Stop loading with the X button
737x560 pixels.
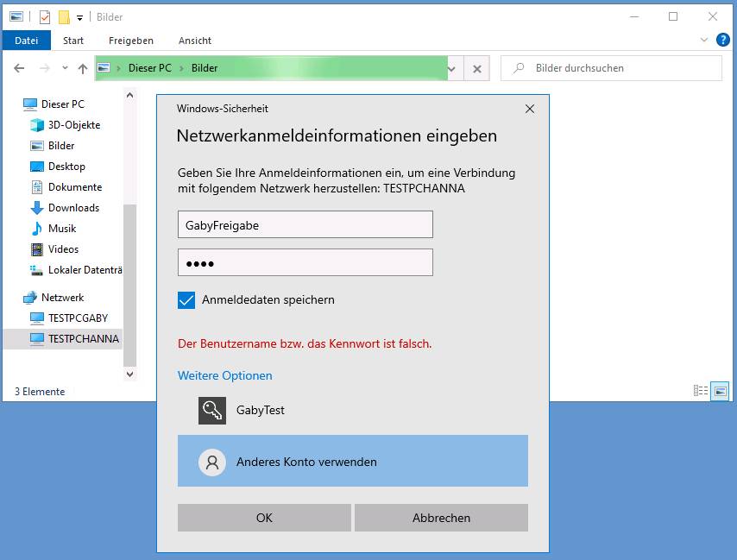tap(476, 68)
